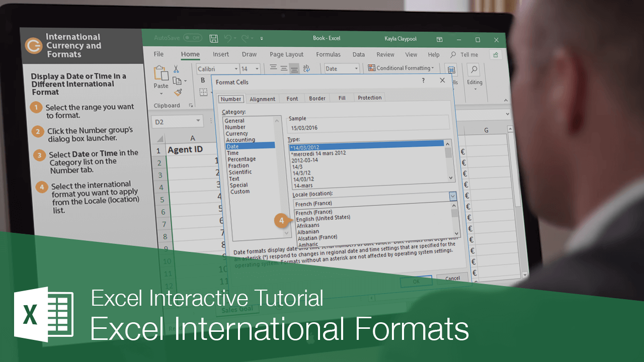Select the Custom category
This screenshot has width=644, height=362.
tap(240, 192)
